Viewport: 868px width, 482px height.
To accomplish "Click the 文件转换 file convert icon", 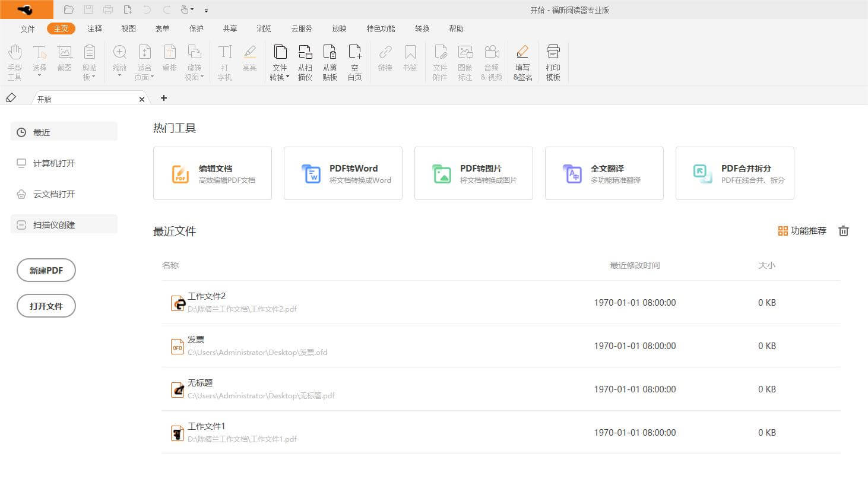I will point(280,53).
